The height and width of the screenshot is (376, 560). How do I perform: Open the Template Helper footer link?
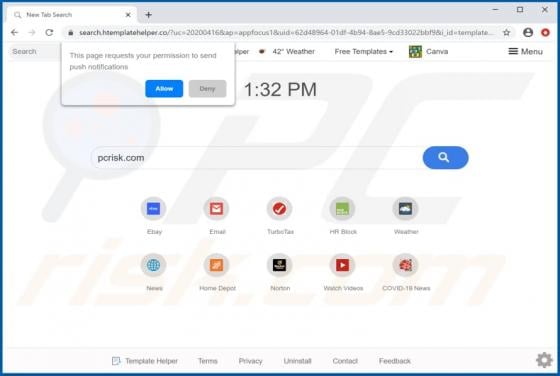click(151, 361)
